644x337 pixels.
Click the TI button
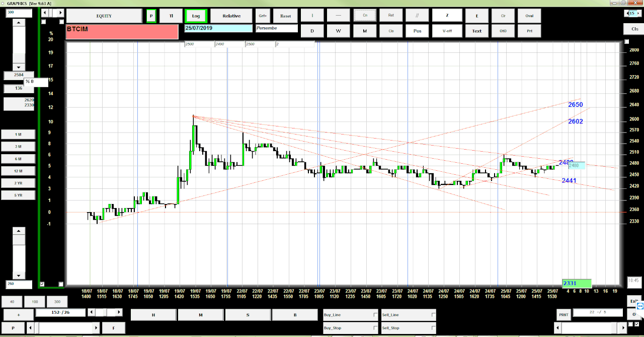click(171, 16)
